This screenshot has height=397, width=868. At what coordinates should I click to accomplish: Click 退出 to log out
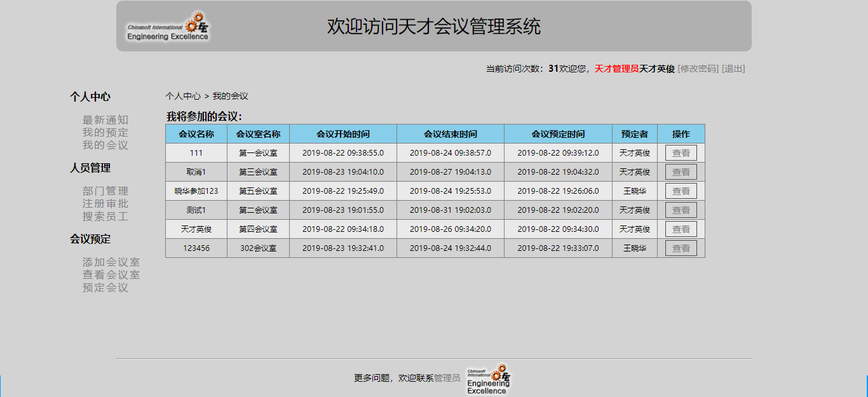point(732,68)
